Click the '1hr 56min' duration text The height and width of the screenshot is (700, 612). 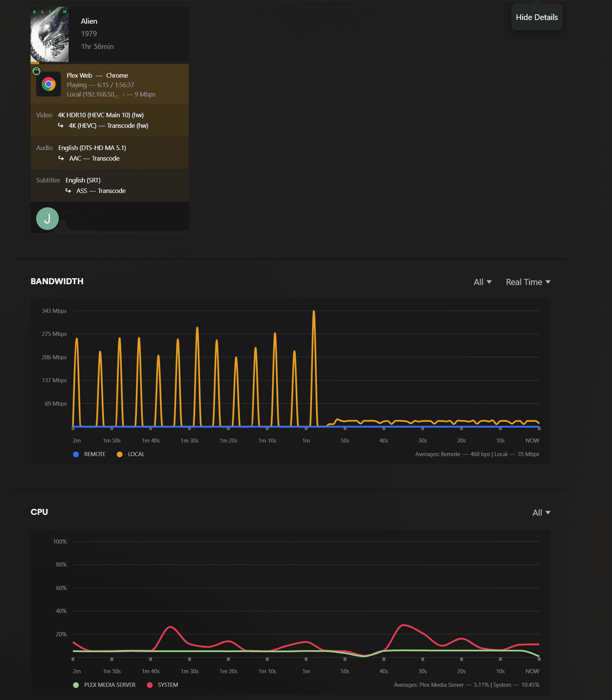click(x=97, y=46)
